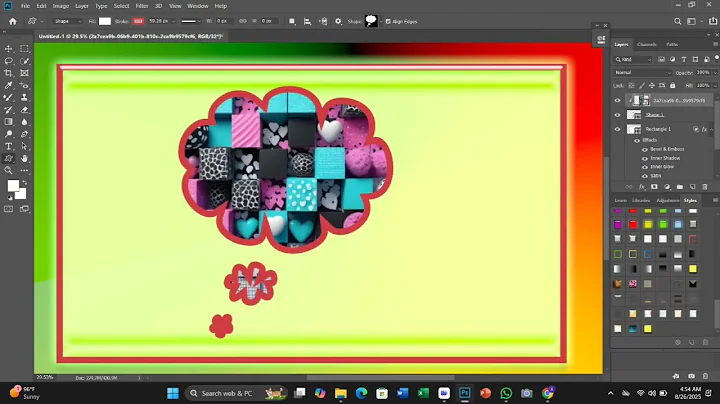Delete layer with Layers panel trash icon
The height and width of the screenshot is (404, 720).
tap(705, 187)
